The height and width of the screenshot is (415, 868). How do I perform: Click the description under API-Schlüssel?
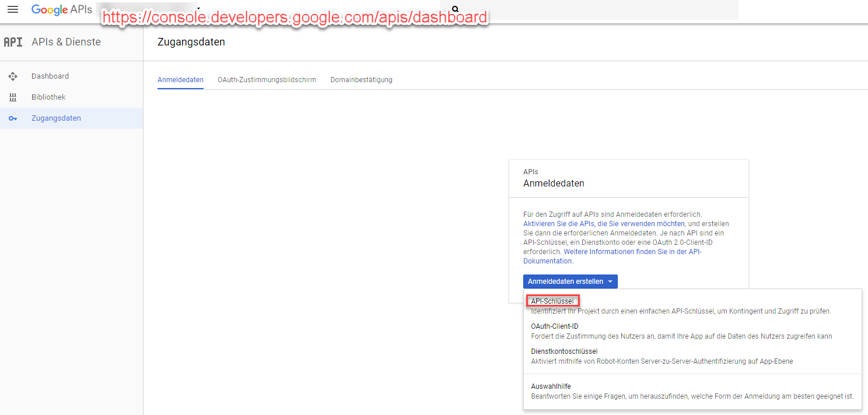click(680, 311)
